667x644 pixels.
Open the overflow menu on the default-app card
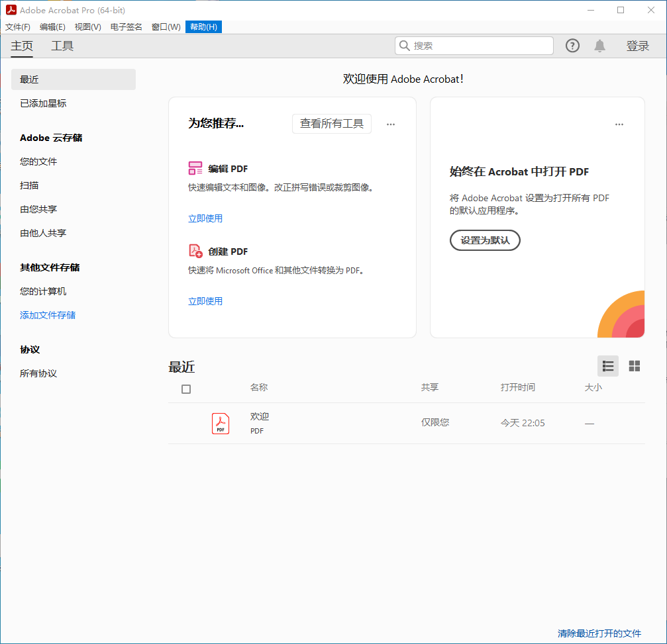pyautogui.click(x=619, y=124)
